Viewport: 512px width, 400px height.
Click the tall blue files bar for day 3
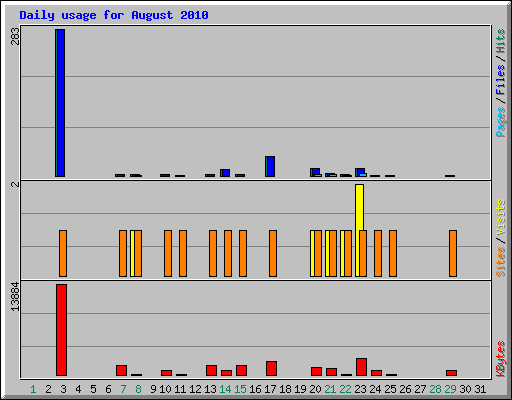coord(61,103)
